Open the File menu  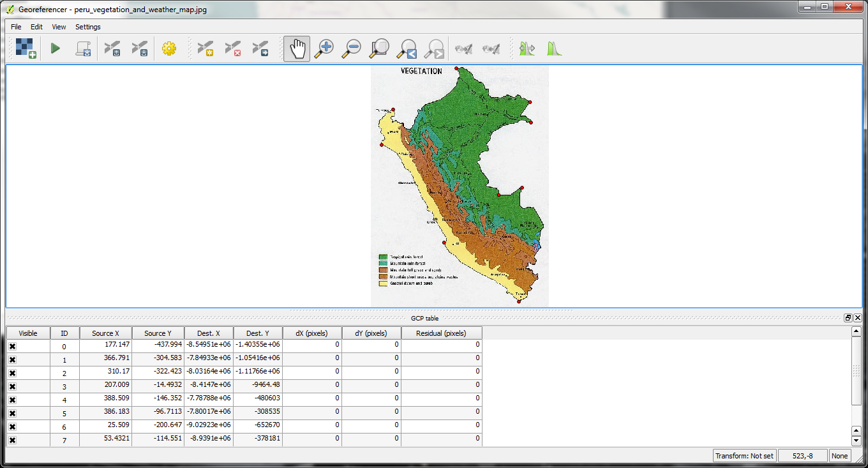click(x=16, y=27)
